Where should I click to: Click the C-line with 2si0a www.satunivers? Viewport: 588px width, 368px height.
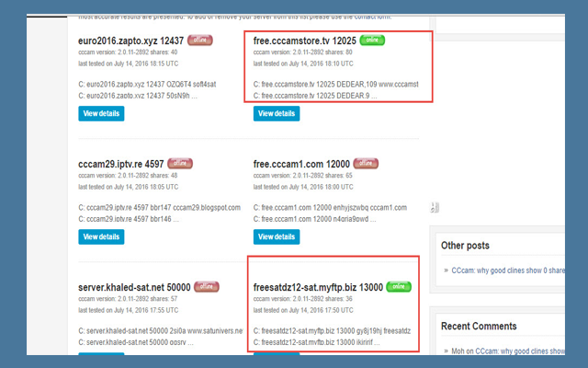pyautogui.click(x=161, y=331)
